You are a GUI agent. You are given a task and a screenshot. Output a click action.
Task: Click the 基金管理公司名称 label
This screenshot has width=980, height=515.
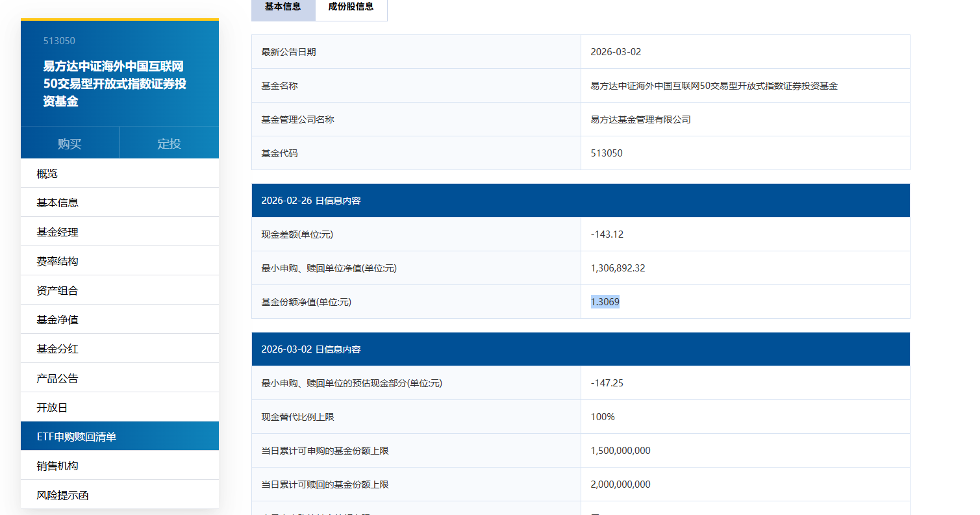pyautogui.click(x=297, y=119)
